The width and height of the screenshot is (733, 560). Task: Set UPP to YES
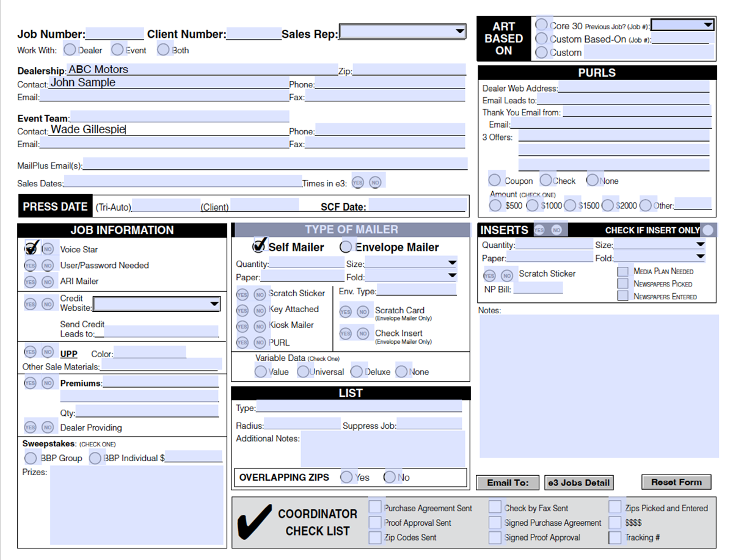[x=30, y=352]
